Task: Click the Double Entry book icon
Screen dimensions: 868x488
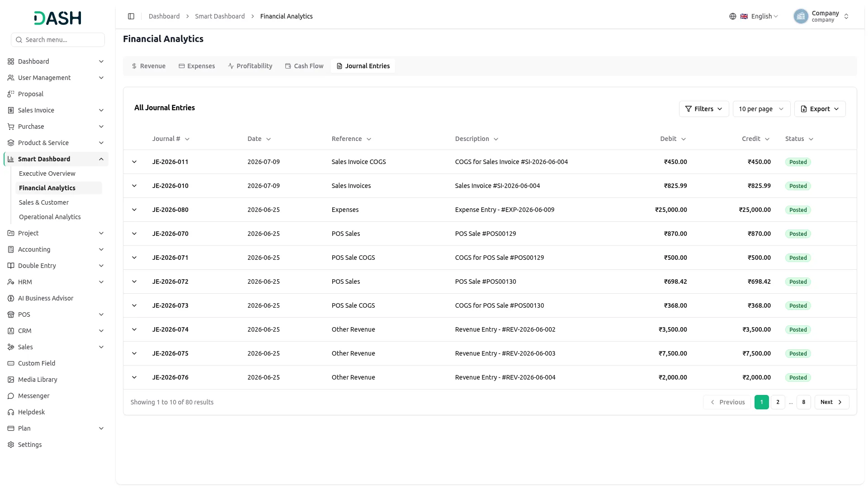Action: [11, 266]
